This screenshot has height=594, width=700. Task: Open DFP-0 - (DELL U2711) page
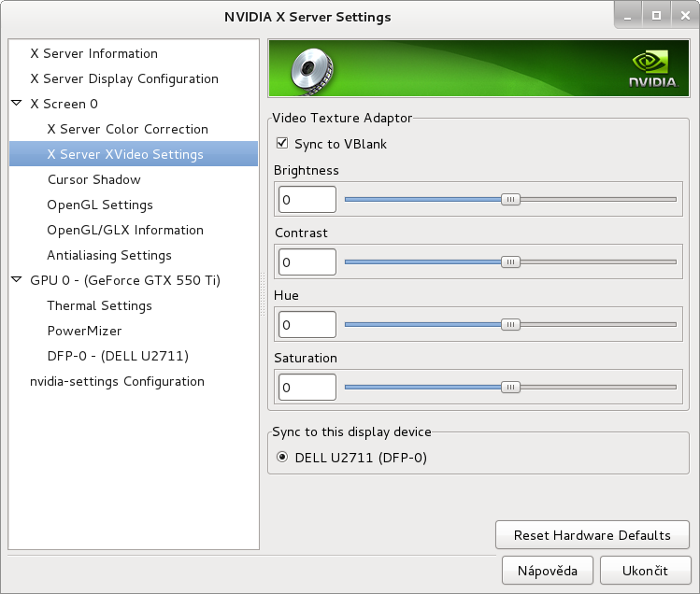[x=118, y=356]
